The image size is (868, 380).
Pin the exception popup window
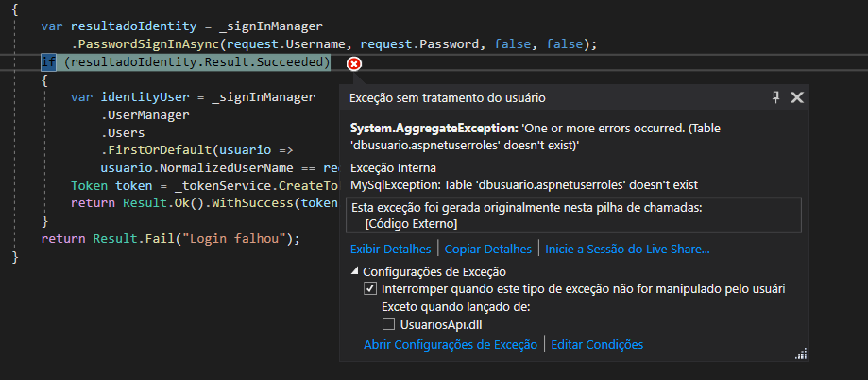[776, 97]
